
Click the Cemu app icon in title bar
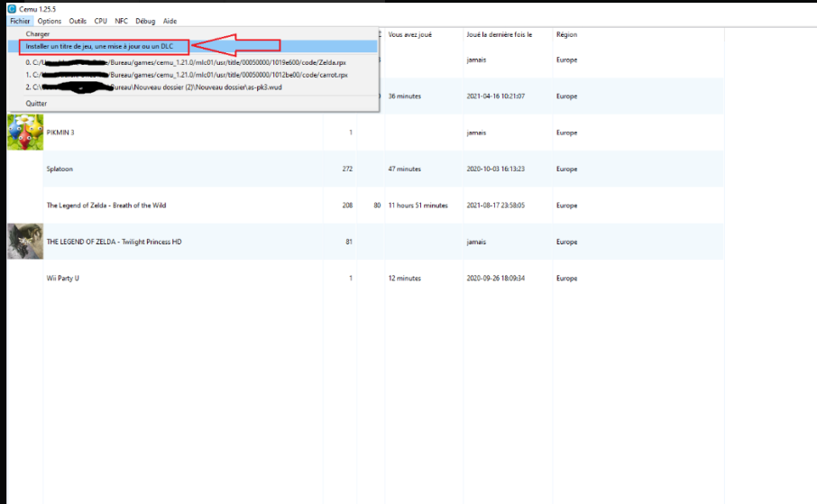click(x=12, y=9)
